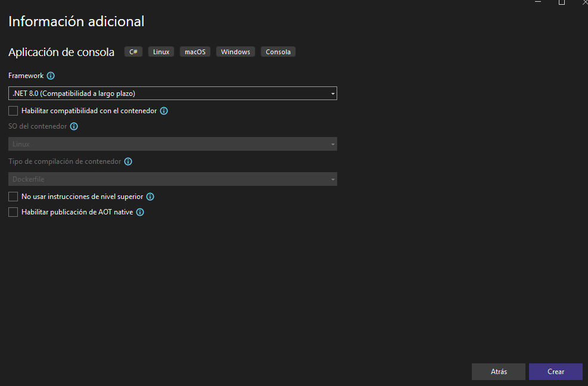Click info icon for instrucciones de nivel superior
The image size is (588, 386).
[150, 197]
